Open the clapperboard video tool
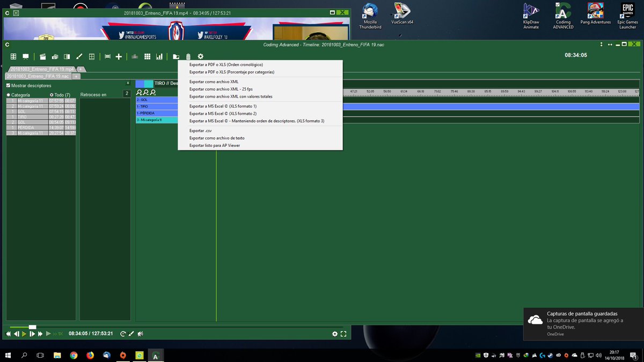Viewport: 644px width, 362px height. pyautogui.click(x=43, y=56)
